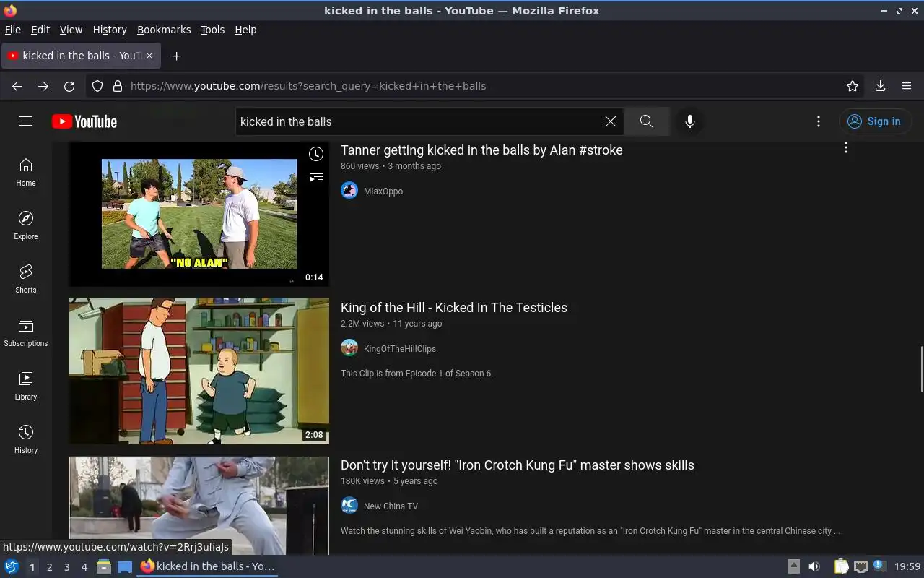This screenshot has width=924, height=578.
Task: Open the system start menu icon
Action: (x=12, y=566)
